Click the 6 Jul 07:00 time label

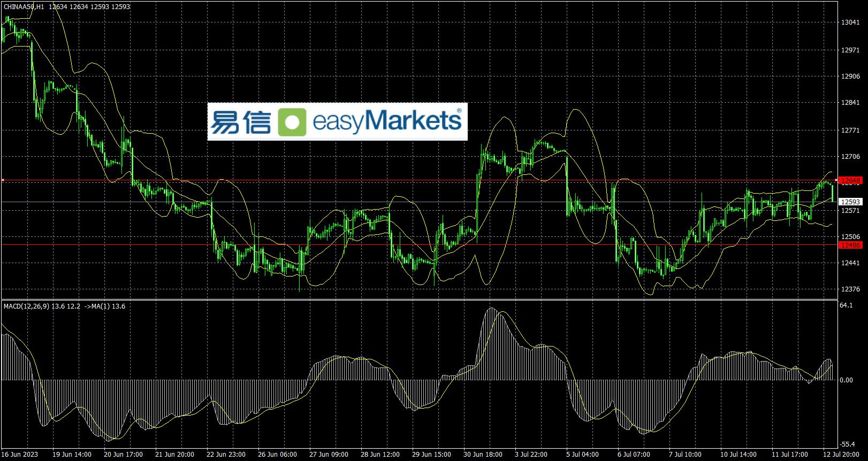coord(634,455)
